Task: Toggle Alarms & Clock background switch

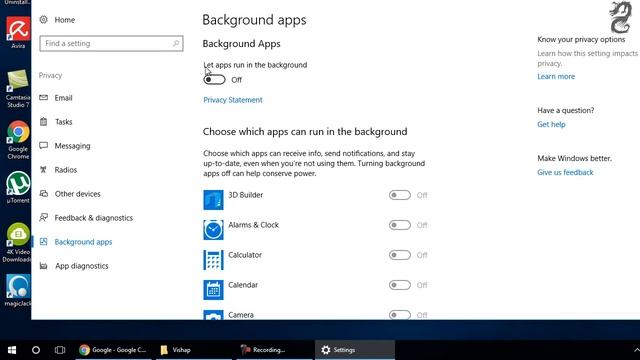Action: pyautogui.click(x=400, y=225)
